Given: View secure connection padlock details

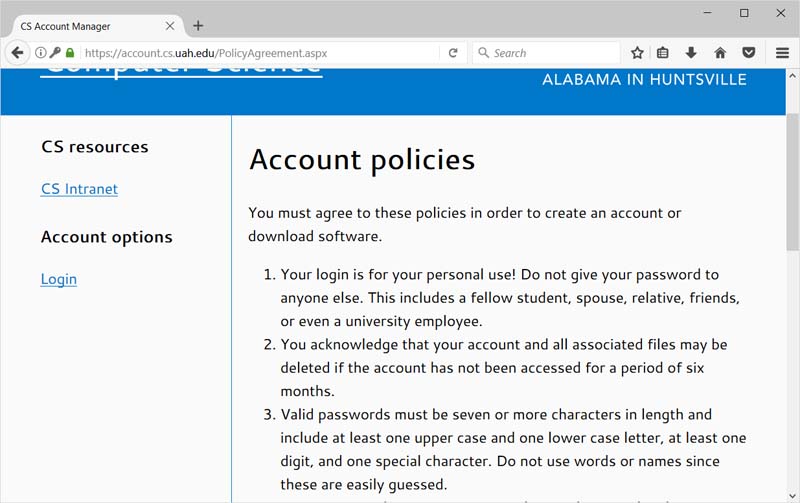Looking at the screenshot, I should point(70,53).
